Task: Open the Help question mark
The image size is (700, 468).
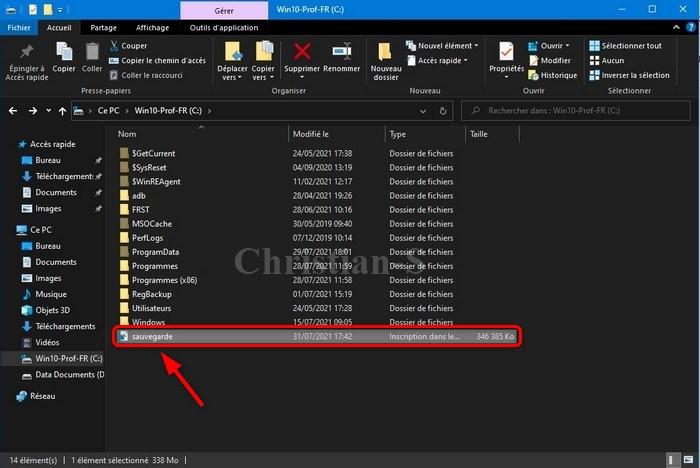Action: pos(691,27)
